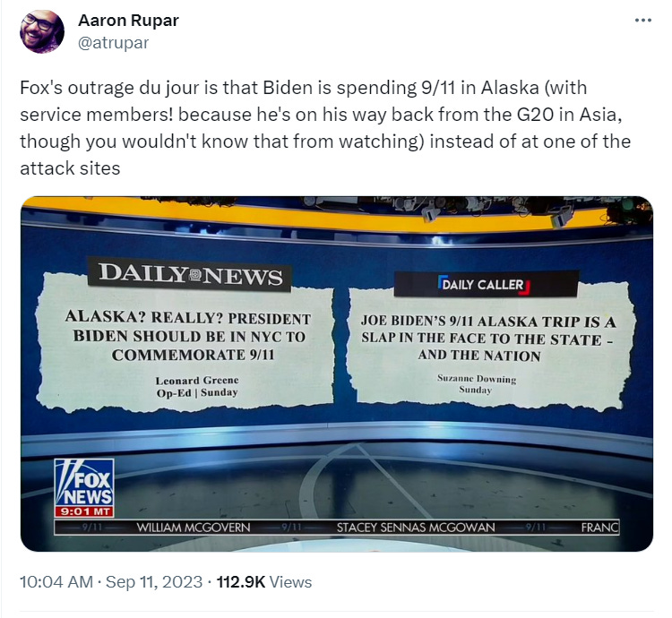
Task: Click the 112.9K Views count
Action: click(x=264, y=581)
